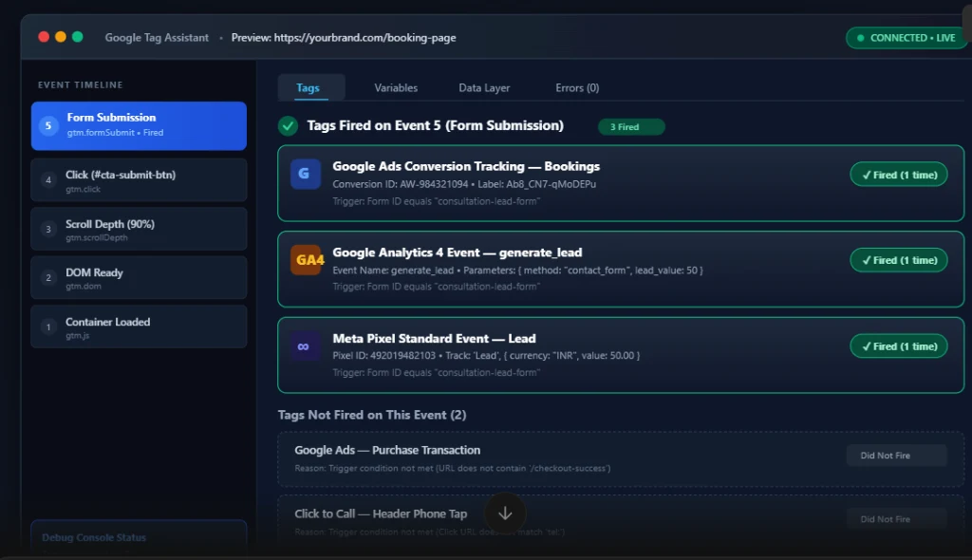Open the Data Layer tab
The image size is (972, 560).
[484, 87]
